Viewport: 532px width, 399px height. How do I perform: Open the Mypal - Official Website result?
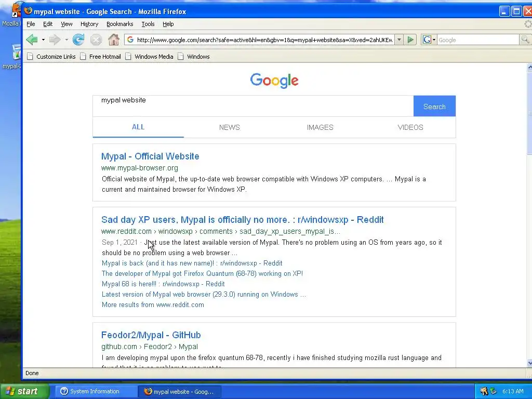(150, 156)
